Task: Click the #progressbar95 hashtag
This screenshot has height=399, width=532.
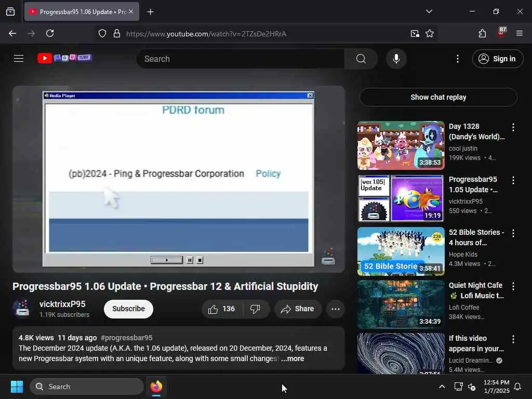Action: pyautogui.click(x=127, y=338)
